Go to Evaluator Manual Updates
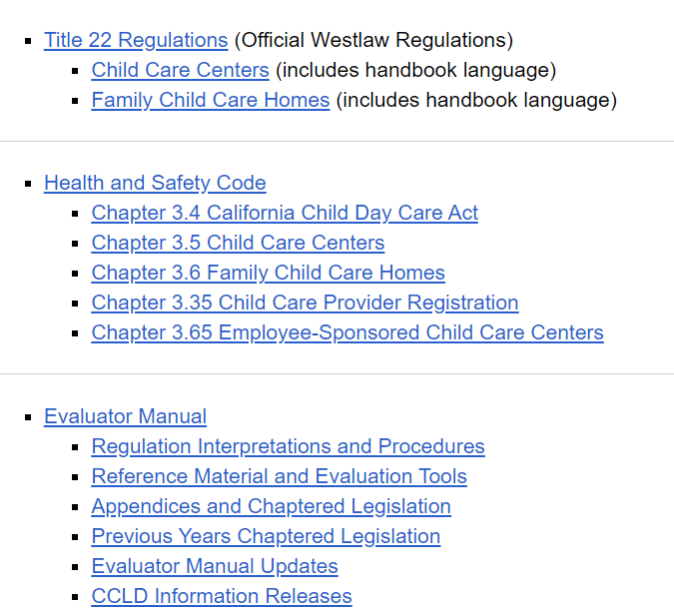 pyautogui.click(x=215, y=567)
